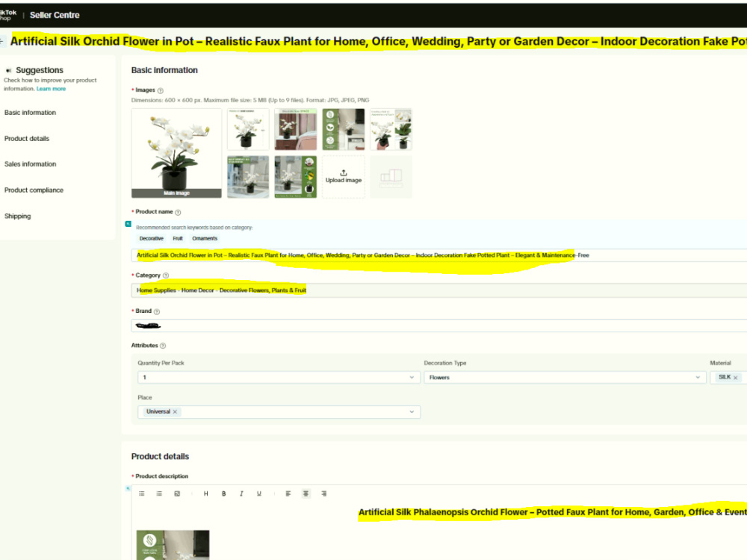Select the Ornaments keyword suggestion

pyautogui.click(x=205, y=239)
